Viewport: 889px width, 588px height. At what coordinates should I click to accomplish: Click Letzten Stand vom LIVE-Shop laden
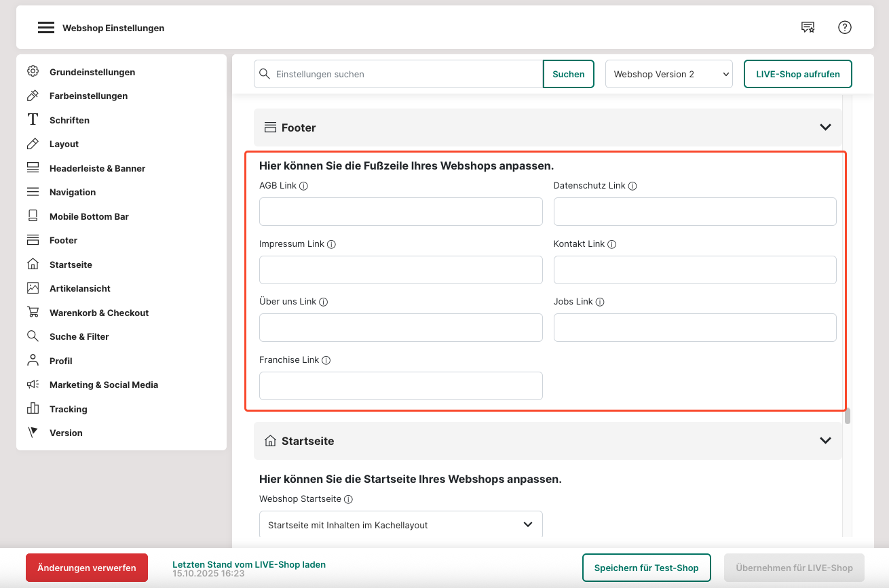coord(248,564)
